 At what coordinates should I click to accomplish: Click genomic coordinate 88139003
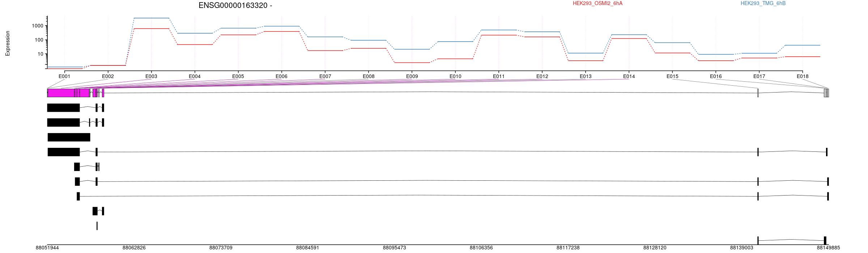(x=742, y=248)
